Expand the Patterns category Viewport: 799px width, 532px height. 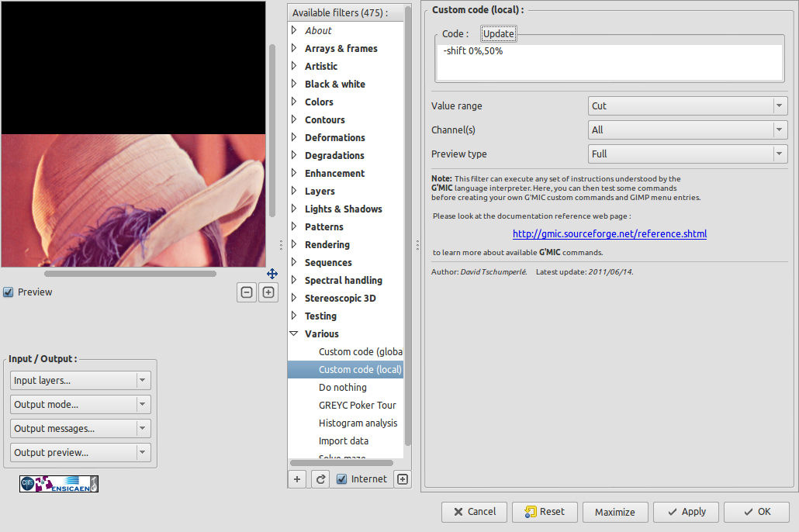click(294, 226)
